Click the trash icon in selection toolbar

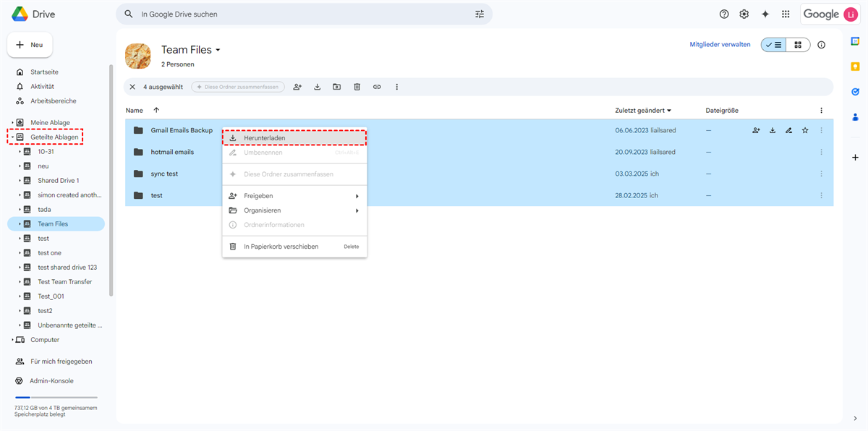coord(357,87)
